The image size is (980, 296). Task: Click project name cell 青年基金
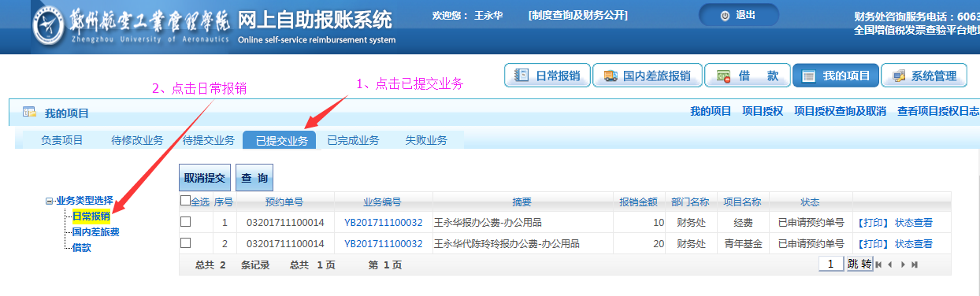(744, 244)
